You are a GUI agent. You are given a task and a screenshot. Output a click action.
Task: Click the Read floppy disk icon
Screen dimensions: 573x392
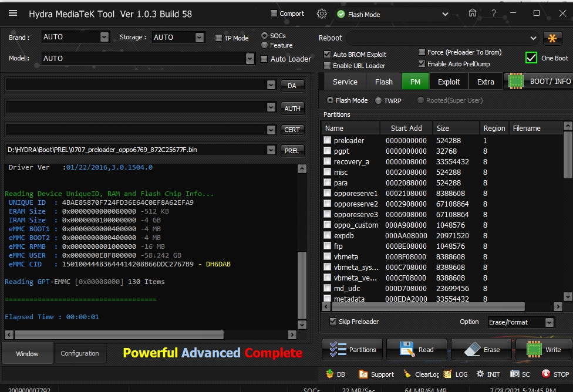tap(407, 349)
